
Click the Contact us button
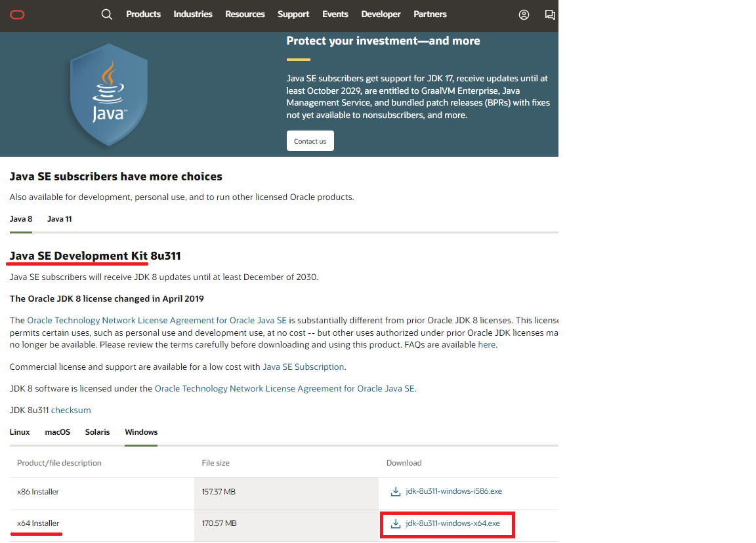point(310,141)
